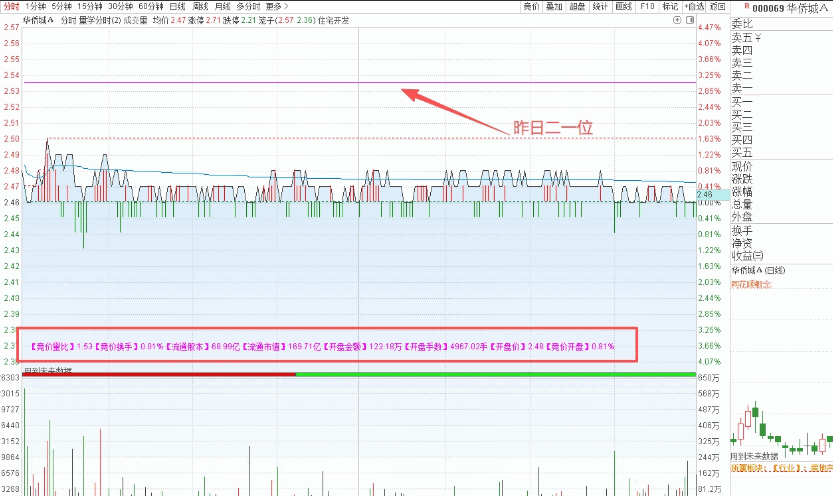Click the 华侨城A (日线) mini chart title

(758, 270)
